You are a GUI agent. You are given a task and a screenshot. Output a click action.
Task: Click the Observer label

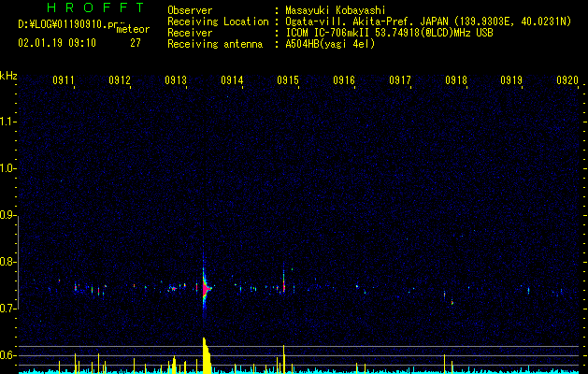(190, 10)
